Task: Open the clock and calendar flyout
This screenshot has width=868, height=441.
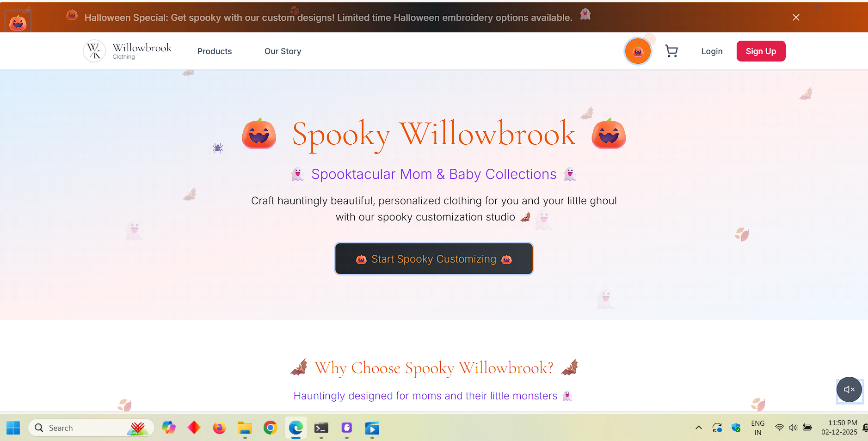Action: tap(839, 428)
